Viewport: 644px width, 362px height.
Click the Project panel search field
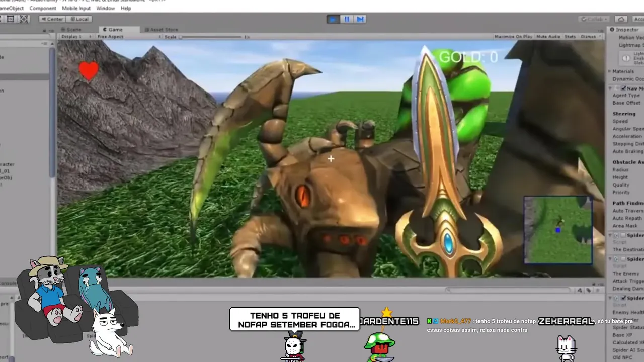click(x=509, y=290)
